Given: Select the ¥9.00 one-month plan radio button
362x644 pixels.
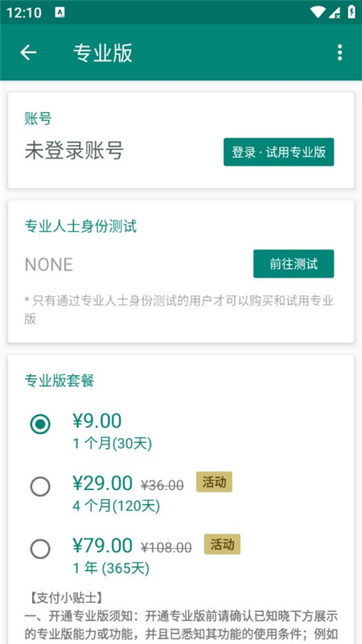Looking at the screenshot, I should tap(40, 424).
